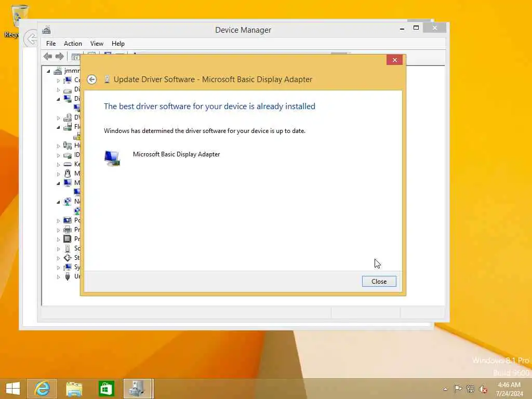Expand the Ports category arrow
The width and height of the screenshot is (532, 399).
click(x=58, y=221)
